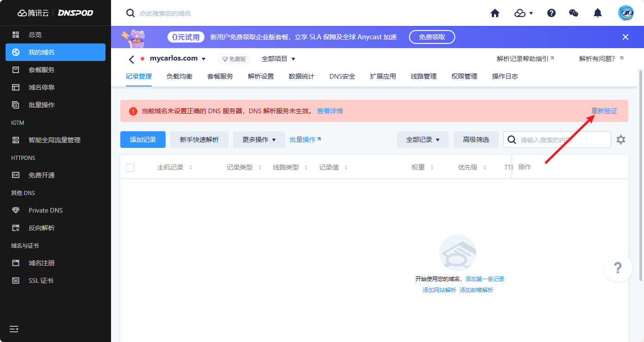The height and width of the screenshot is (342, 644).
Task: Sort by 线路类型 column sort icon
Action: (x=306, y=167)
